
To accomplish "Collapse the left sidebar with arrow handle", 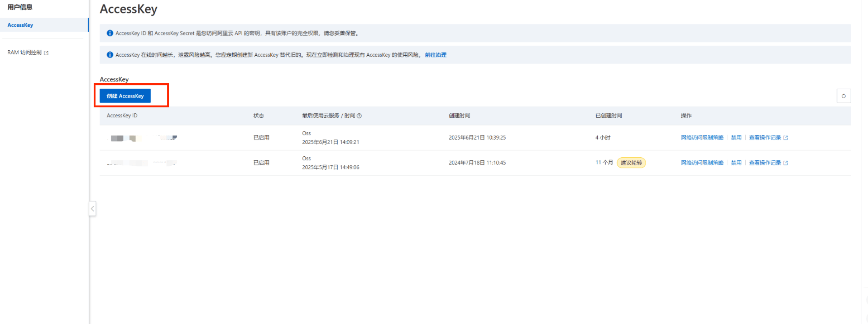I will (x=92, y=209).
